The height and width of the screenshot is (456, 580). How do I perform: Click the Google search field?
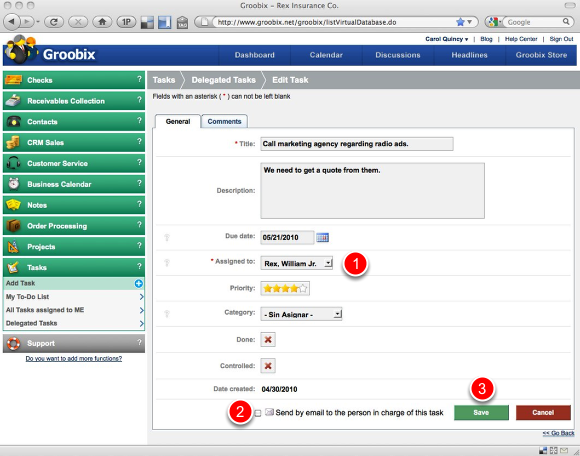point(534,22)
